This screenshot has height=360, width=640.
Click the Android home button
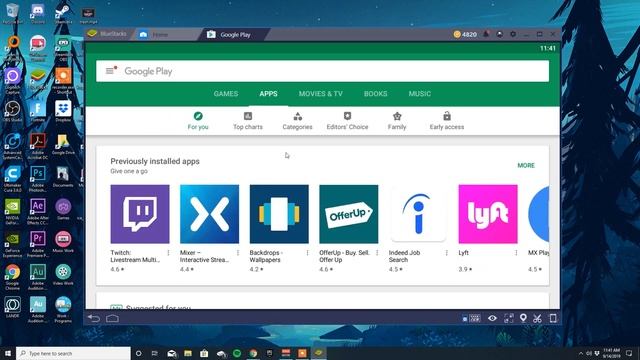tap(112, 318)
